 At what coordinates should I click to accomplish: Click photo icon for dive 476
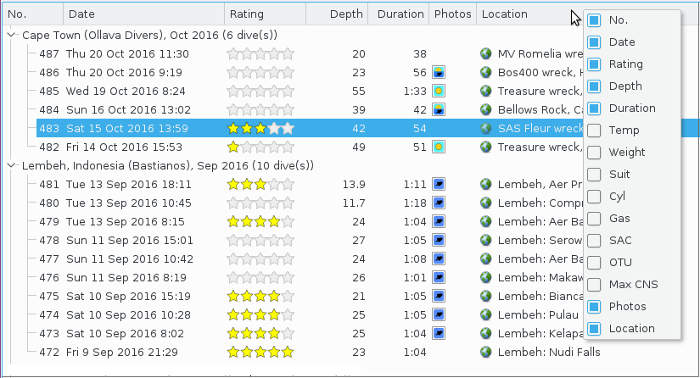(x=438, y=278)
